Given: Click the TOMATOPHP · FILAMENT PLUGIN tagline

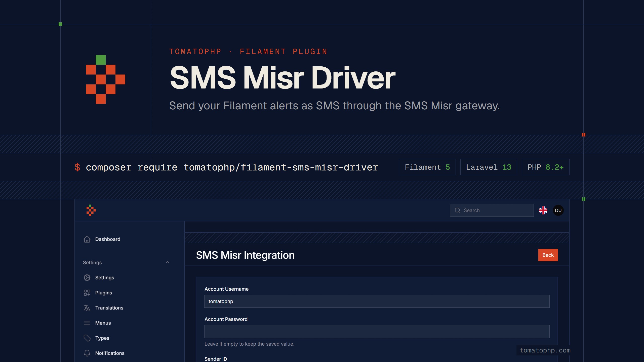Looking at the screenshot, I should click(x=248, y=52).
